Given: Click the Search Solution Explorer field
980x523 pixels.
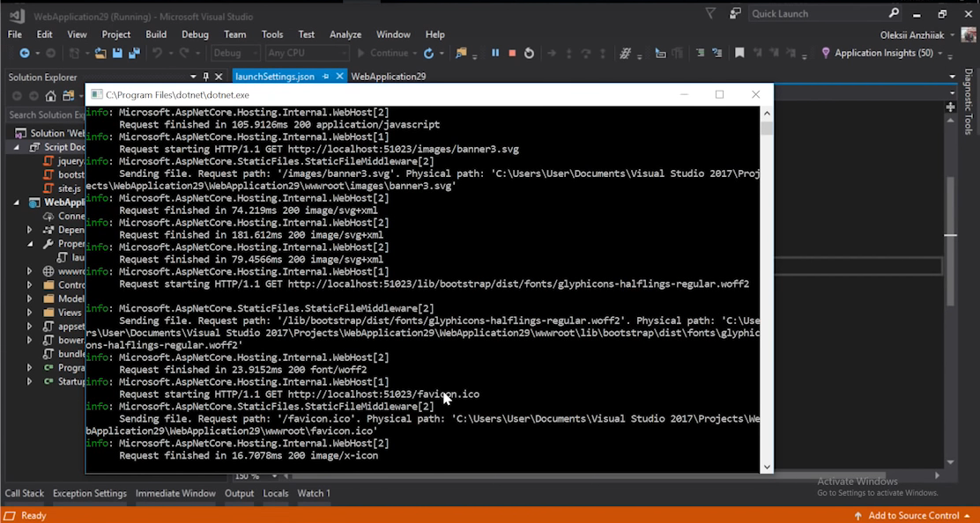Looking at the screenshot, I should [x=46, y=114].
